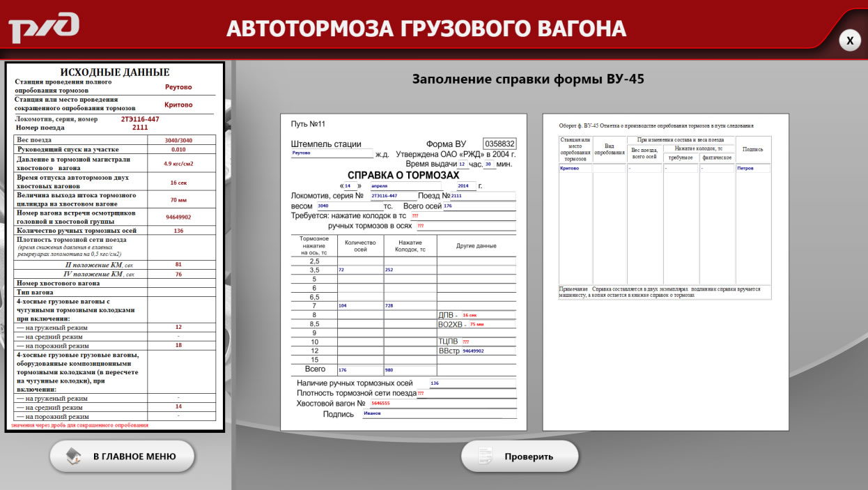Viewport: 868px width, 490px height.
Task: Select pad pressure cell showing 728
Action: (x=410, y=306)
